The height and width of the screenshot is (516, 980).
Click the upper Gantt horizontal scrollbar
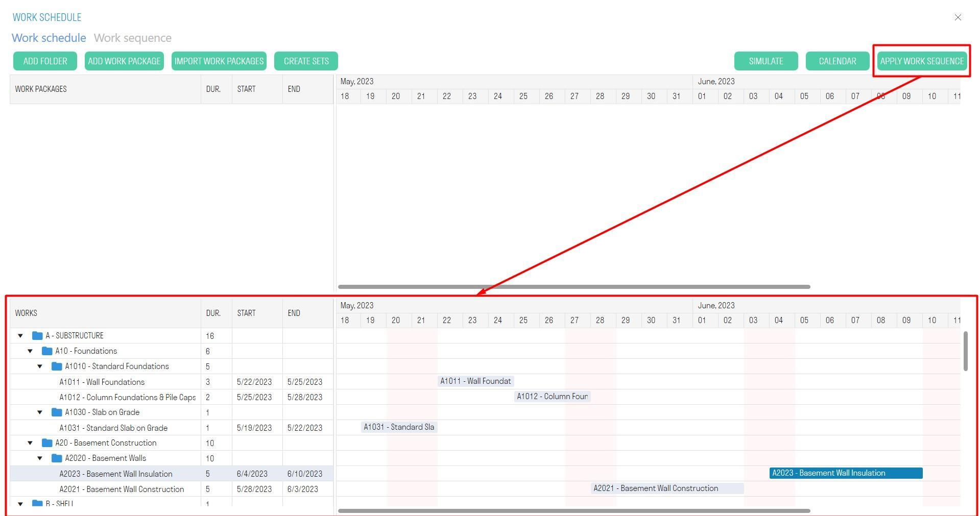click(x=574, y=287)
